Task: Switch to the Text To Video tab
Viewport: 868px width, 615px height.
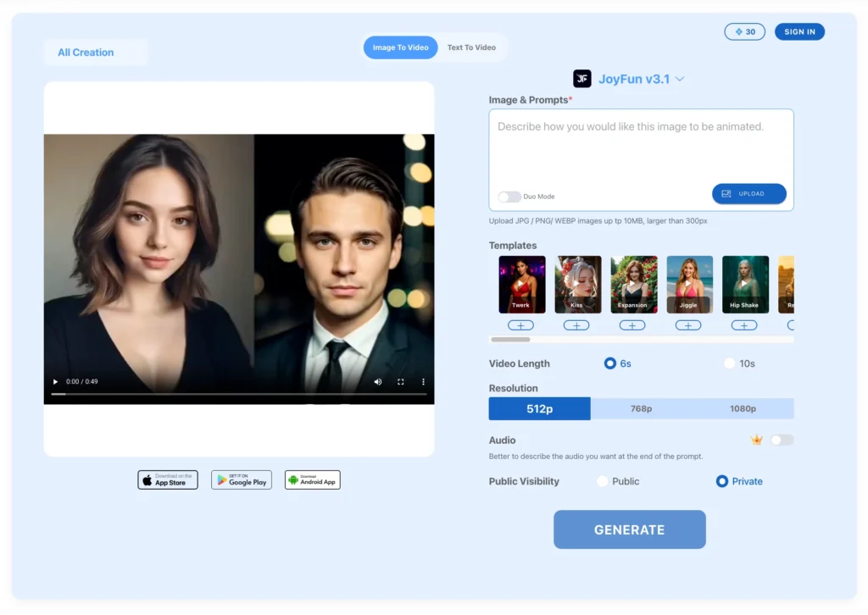Action: point(471,47)
